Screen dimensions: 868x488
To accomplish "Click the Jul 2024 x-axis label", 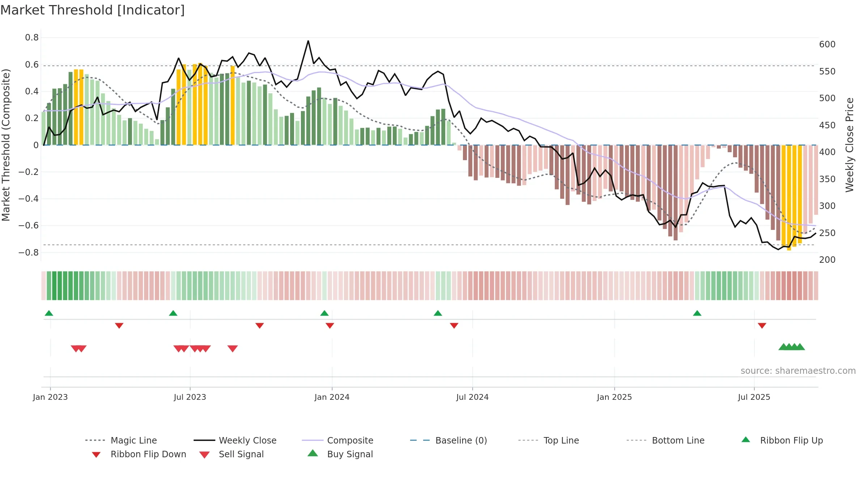I will click(472, 397).
